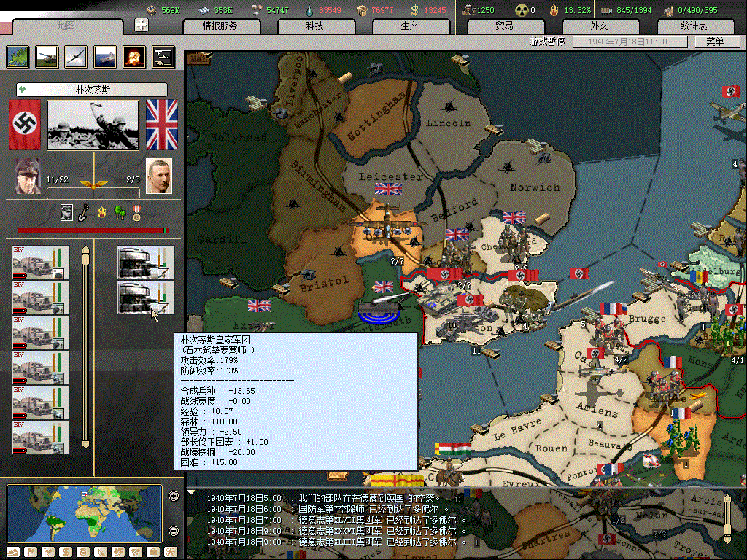
Task: Click the red battle progress bar
Action: (x=93, y=230)
